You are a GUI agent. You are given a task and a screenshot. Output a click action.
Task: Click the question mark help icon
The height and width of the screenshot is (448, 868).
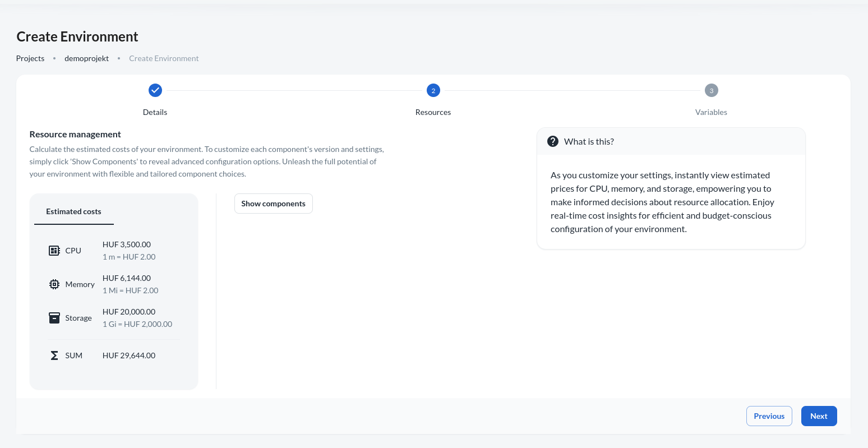553,141
